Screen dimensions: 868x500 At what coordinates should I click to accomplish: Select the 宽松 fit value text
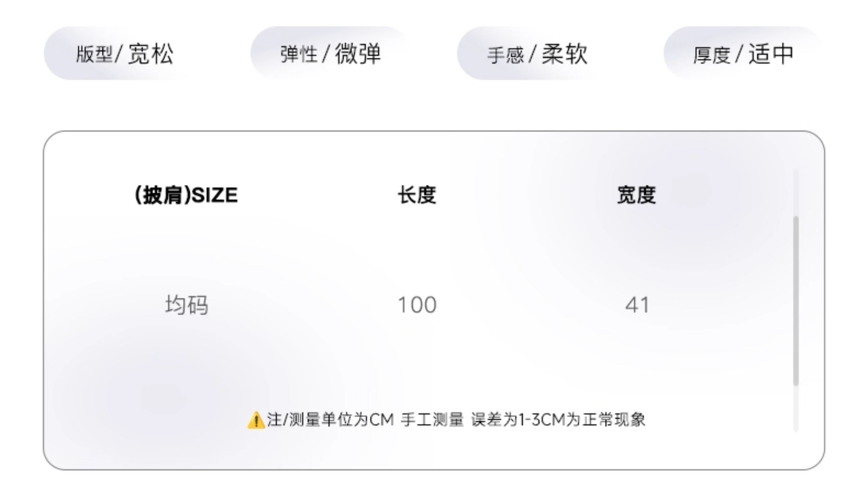151,54
